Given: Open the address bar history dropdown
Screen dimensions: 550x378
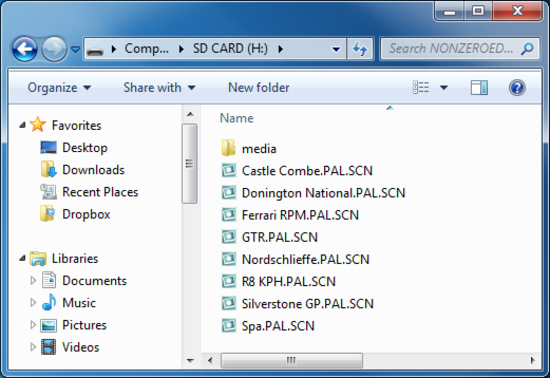Looking at the screenshot, I should click(336, 49).
